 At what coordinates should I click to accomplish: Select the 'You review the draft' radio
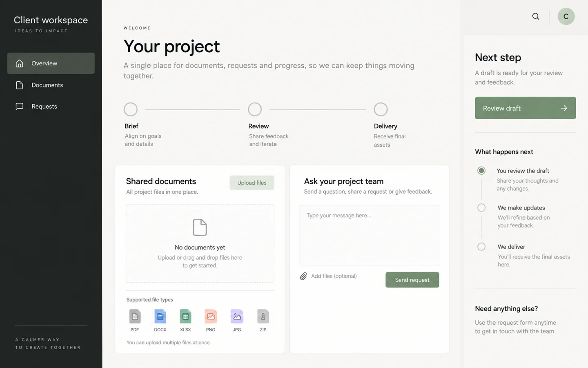[481, 171]
